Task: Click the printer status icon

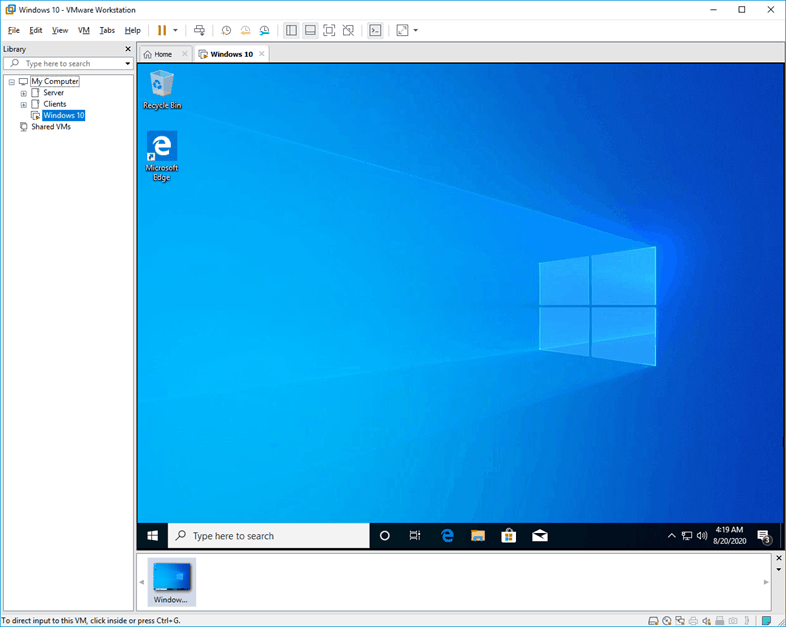Action: click(693, 621)
